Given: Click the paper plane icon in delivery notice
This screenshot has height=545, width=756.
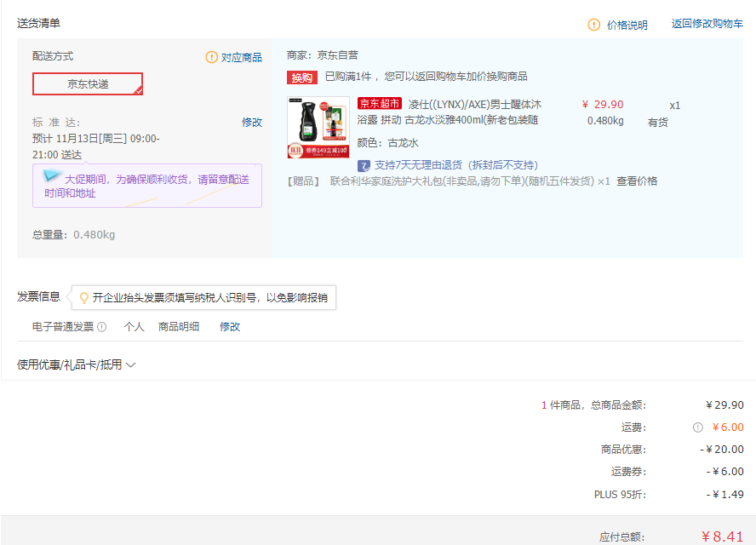Looking at the screenshot, I should coord(52,175).
